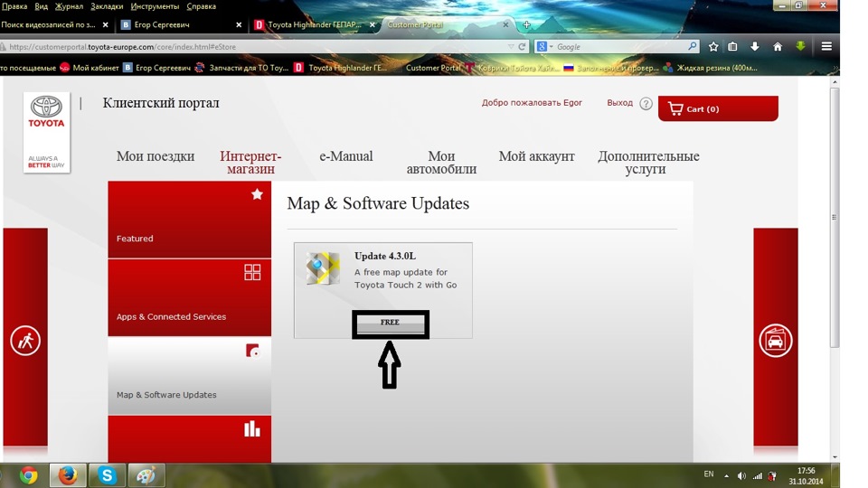
Task: Go to the browser home icon
Action: (778, 47)
